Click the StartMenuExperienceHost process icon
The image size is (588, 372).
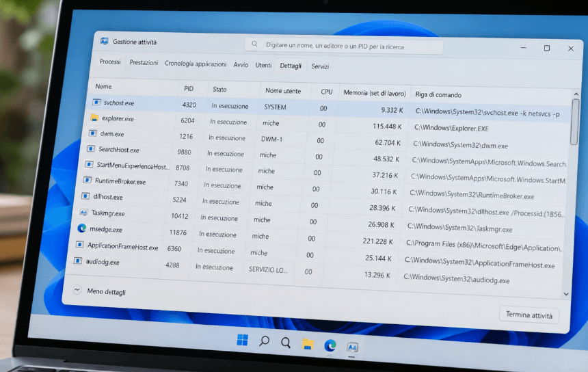click(89, 164)
